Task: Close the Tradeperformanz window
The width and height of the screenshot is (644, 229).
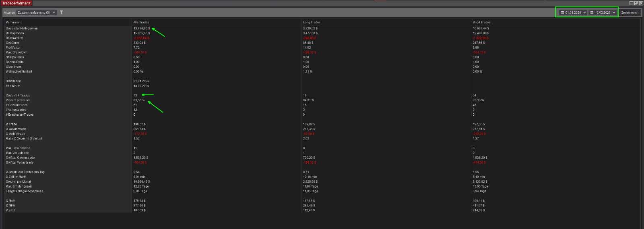Action: (641, 3)
